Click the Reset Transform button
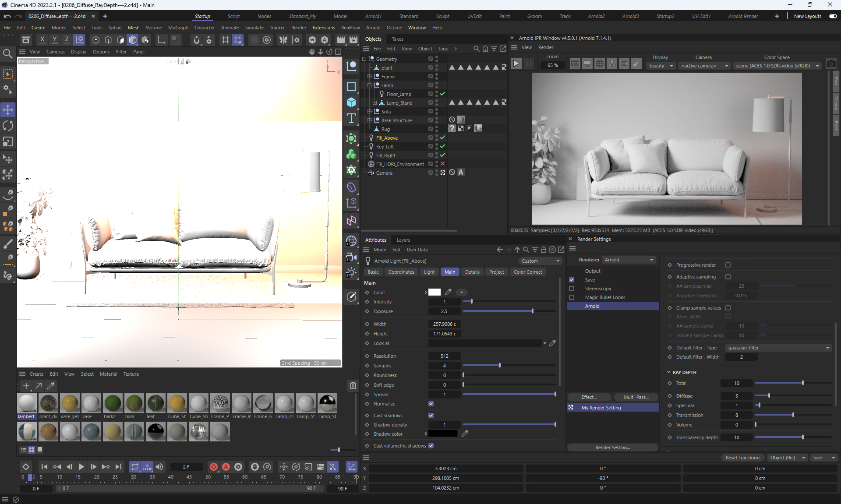 [x=742, y=458]
